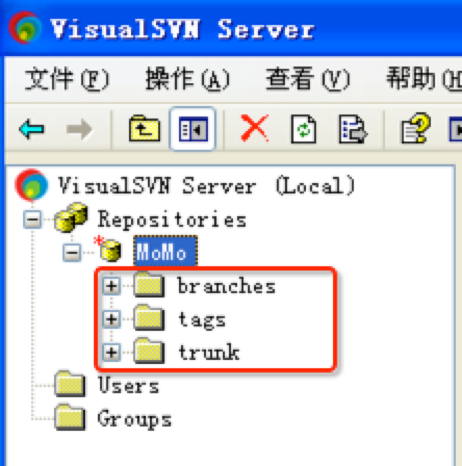Click the Refresh page icon

click(x=303, y=129)
